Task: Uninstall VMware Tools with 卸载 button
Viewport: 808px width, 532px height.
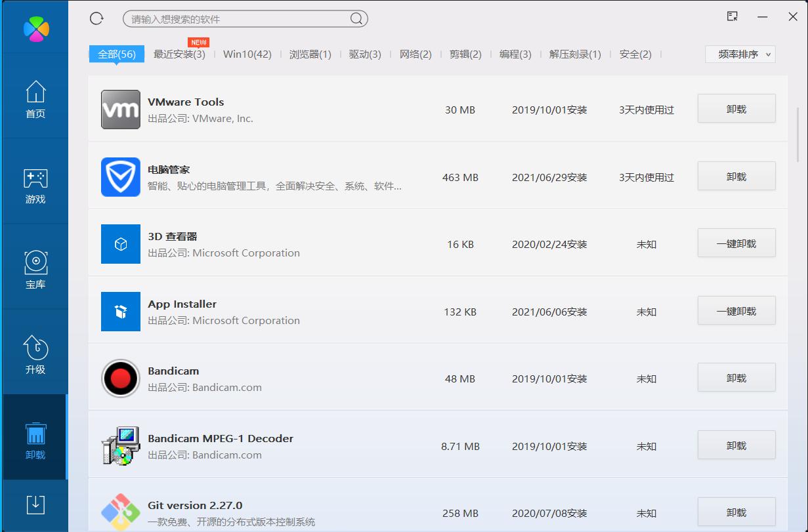Action: (x=736, y=110)
